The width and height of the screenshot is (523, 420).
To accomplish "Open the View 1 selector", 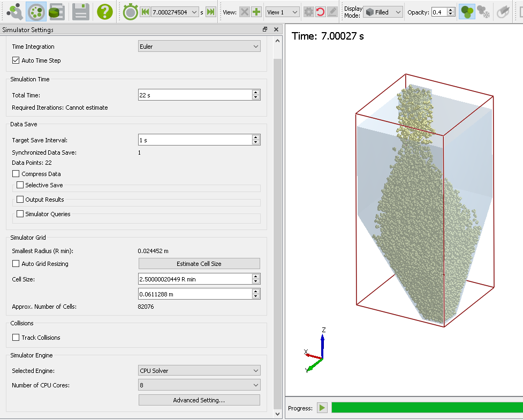I will pyautogui.click(x=282, y=11).
